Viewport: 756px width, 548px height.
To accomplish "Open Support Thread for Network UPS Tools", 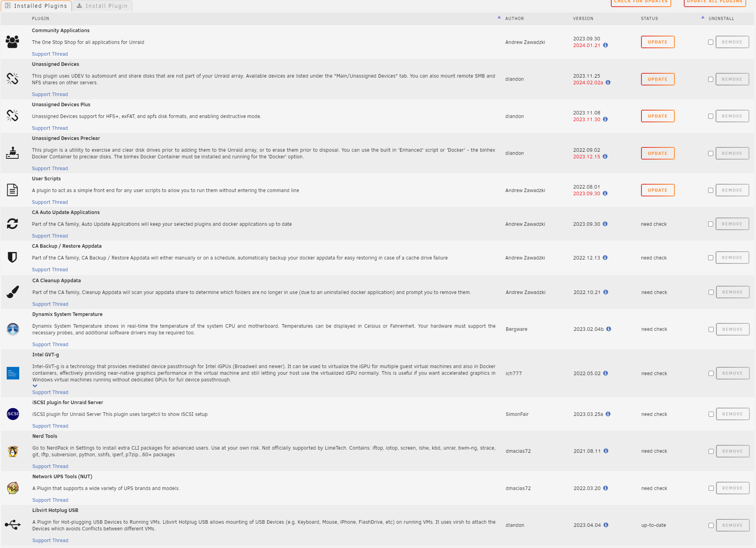I will click(50, 500).
